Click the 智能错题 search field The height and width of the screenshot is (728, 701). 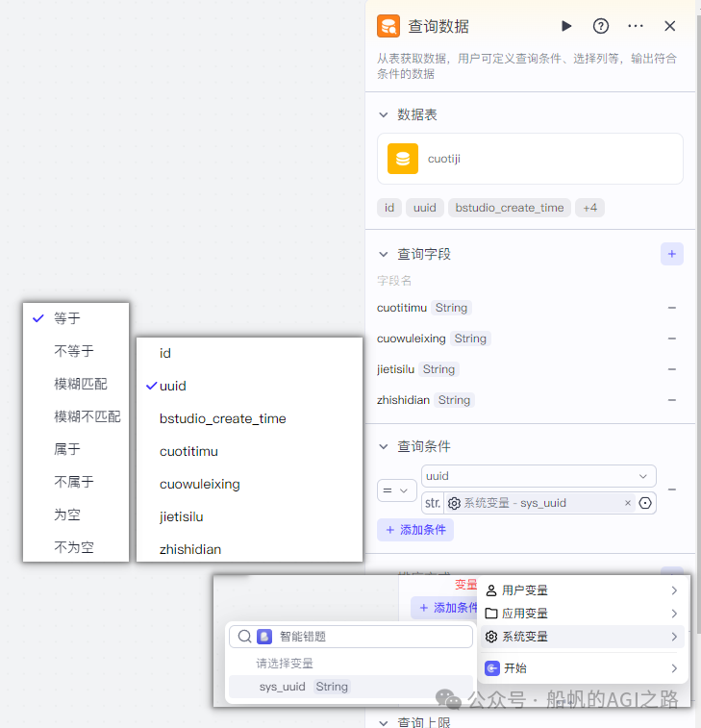pos(350,636)
